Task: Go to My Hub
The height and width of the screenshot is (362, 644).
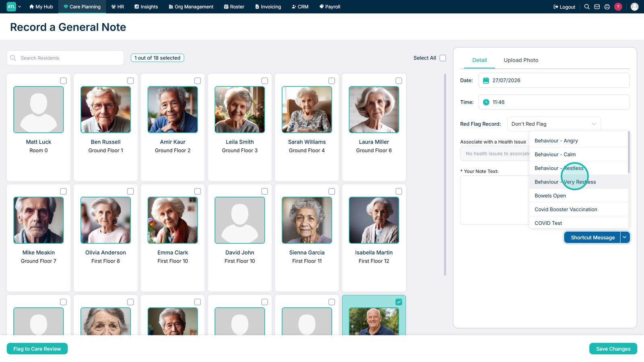Action: [x=41, y=6]
